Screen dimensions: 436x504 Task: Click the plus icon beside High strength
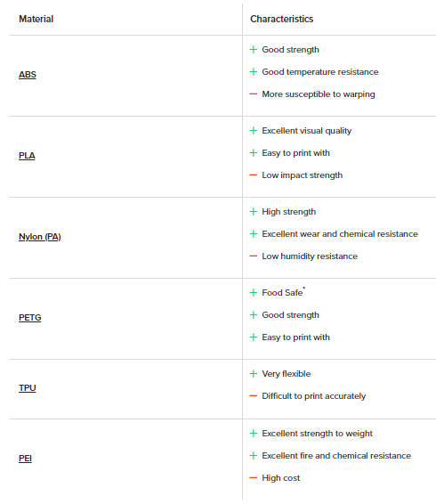254,212
